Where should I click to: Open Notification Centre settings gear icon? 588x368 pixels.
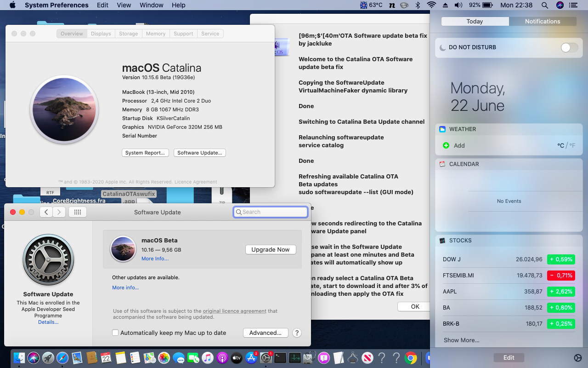578,358
